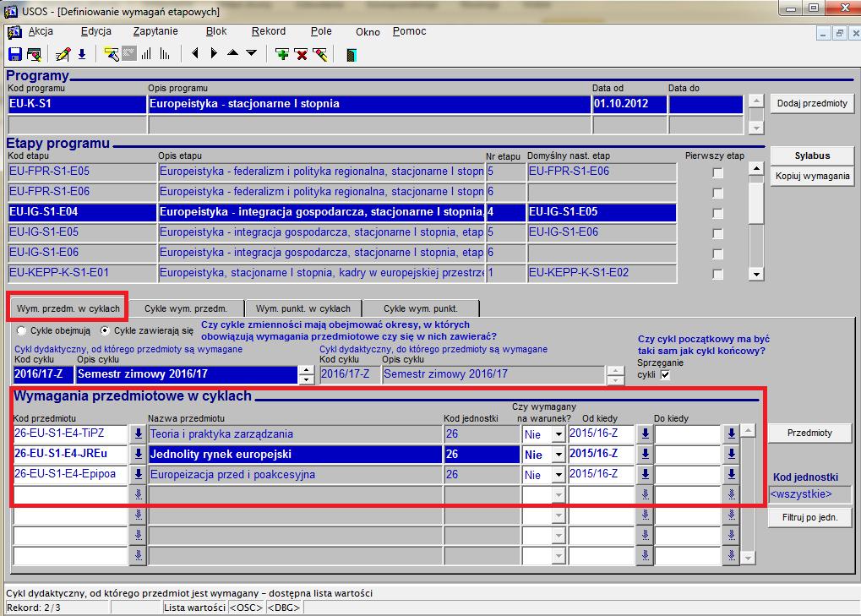
Task: Clear record with eraser icon in toolbar
Action: pos(320,54)
